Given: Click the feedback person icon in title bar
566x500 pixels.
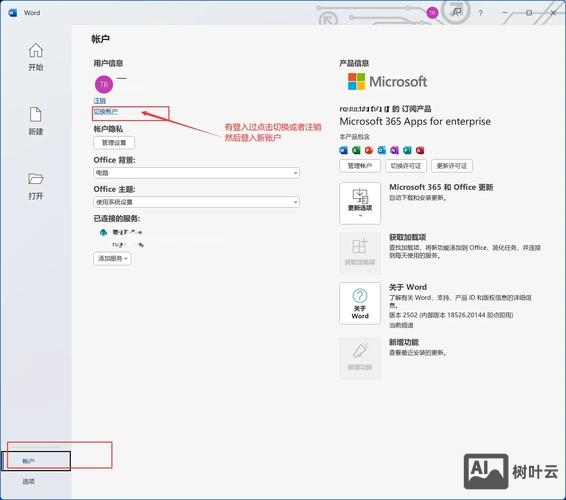Looking at the screenshot, I should tap(457, 13).
